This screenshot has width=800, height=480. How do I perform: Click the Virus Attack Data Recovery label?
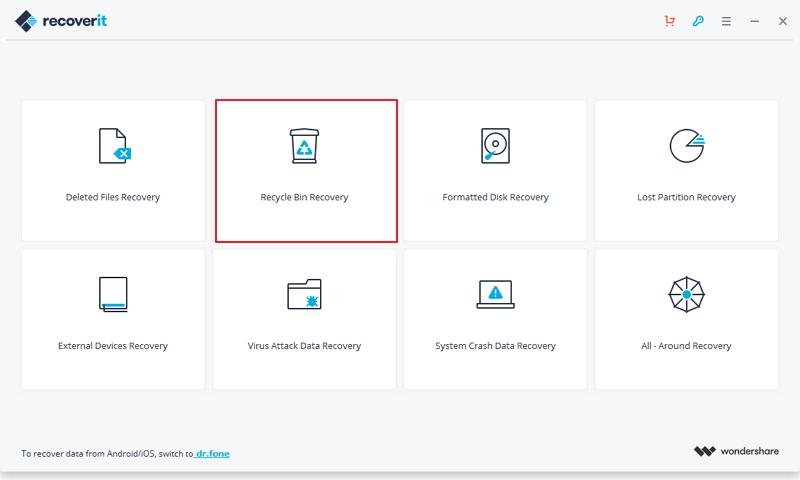(x=304, y=346)
